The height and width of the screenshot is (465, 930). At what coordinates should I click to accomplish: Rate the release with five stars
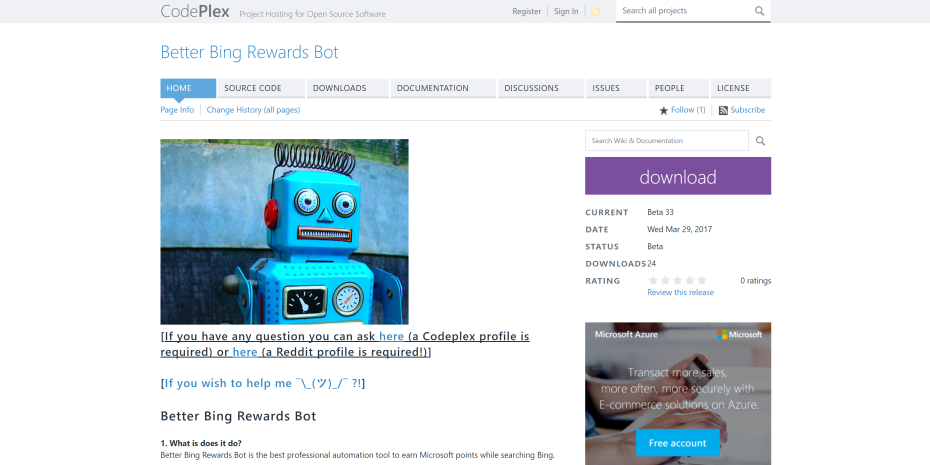point(702,281)
